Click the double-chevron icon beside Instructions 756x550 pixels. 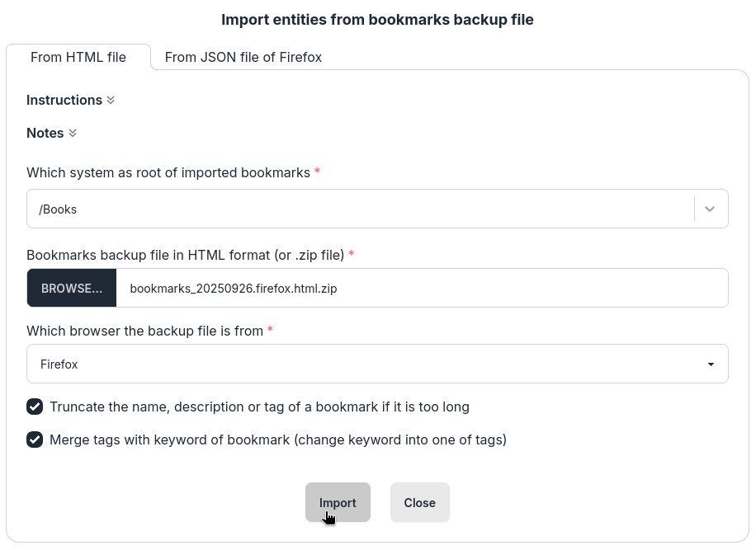pos(111,101)
